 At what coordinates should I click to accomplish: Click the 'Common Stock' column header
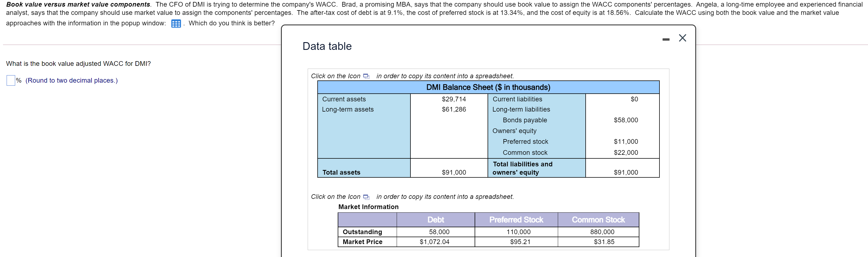click(598, 220)
